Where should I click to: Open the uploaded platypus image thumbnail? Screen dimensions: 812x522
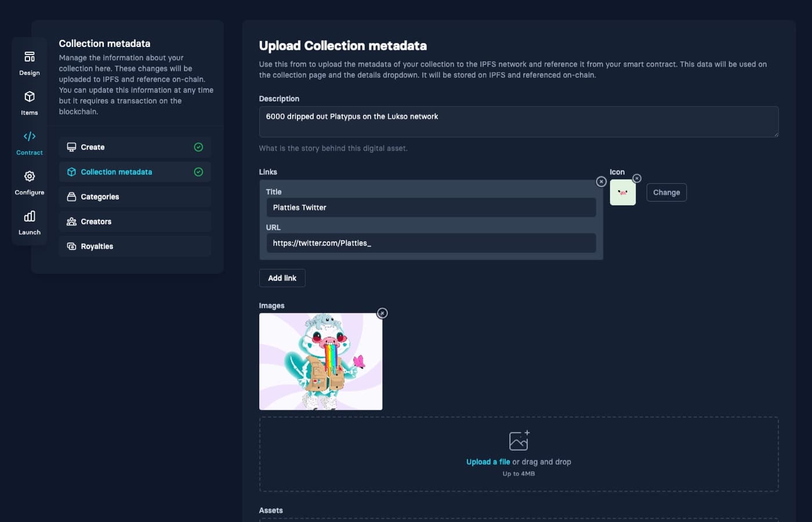click(321, 361)
